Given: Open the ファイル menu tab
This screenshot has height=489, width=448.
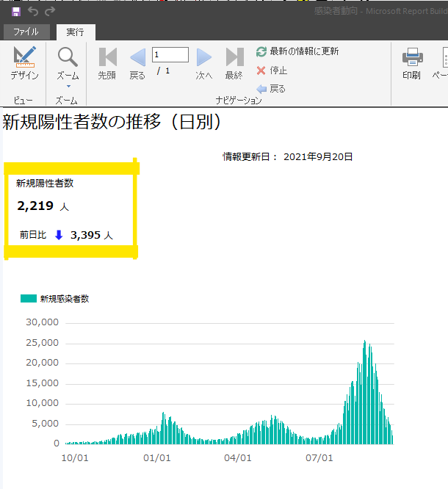Looking at the screenshot, I should pyautogui.click(x=26, y=32).
